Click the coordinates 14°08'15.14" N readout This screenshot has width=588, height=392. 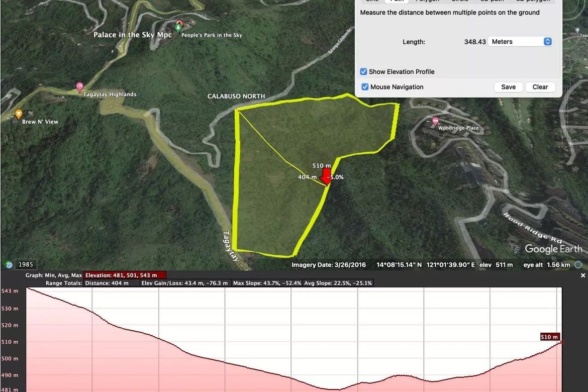tap(399, 265)
